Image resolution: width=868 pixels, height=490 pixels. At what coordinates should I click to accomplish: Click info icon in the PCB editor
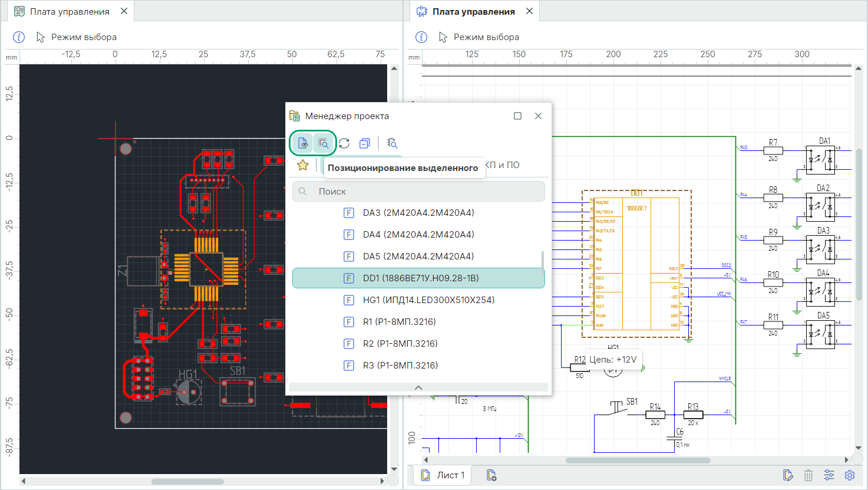19,37
